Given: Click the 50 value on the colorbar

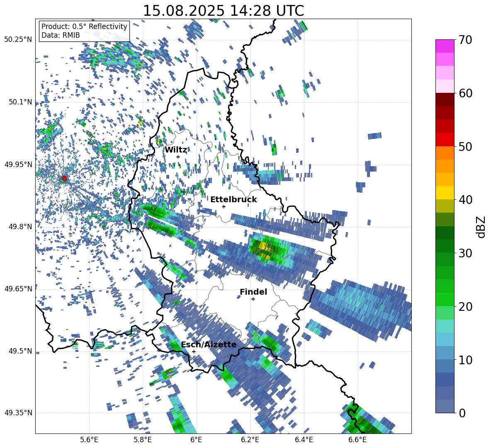Looking at the screenshot, I should click(x=465, y=146).
